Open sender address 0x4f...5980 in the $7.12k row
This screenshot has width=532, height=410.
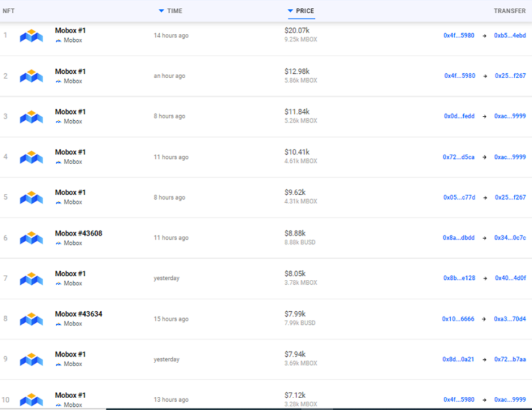click(459, 400)
